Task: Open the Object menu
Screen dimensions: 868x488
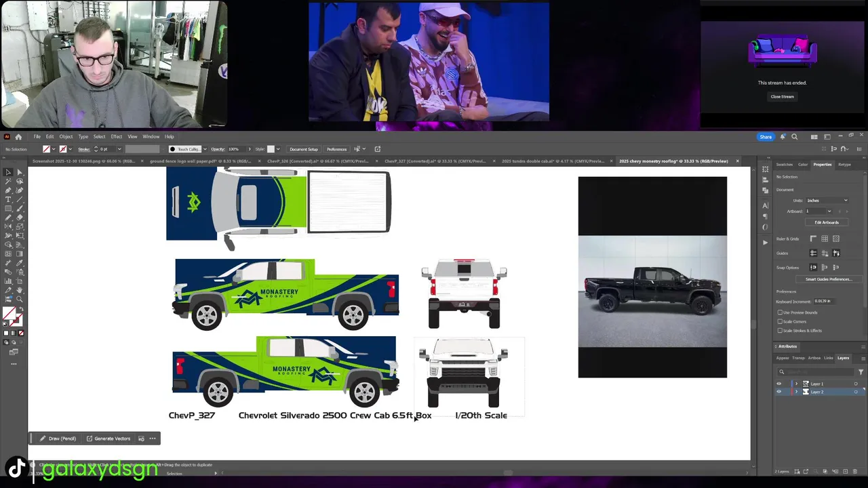Action: [x=66, y=136]
